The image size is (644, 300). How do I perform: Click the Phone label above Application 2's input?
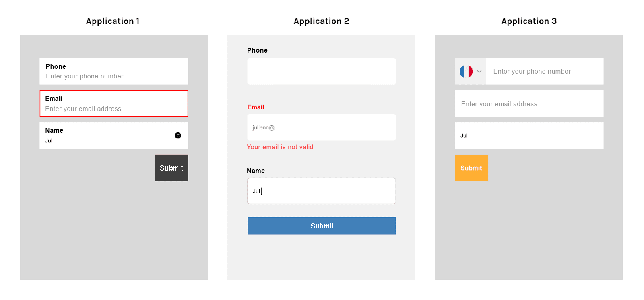(x=257, y=50)
